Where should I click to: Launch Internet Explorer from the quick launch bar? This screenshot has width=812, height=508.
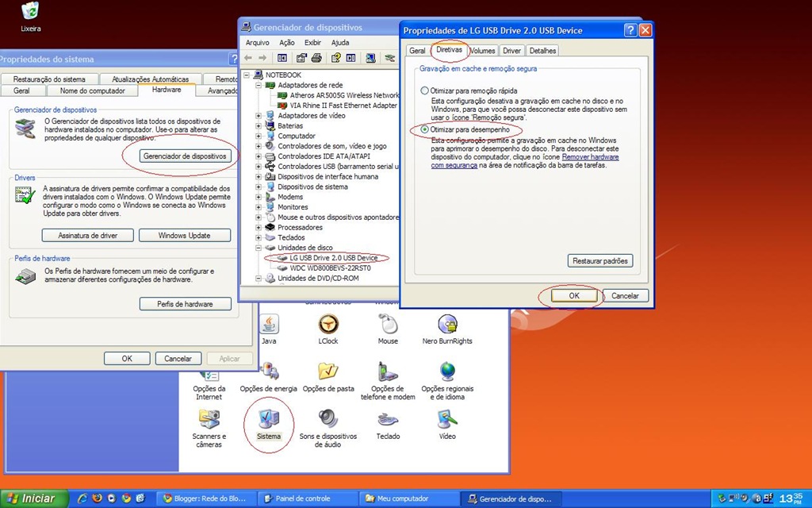tap(82, 498)
